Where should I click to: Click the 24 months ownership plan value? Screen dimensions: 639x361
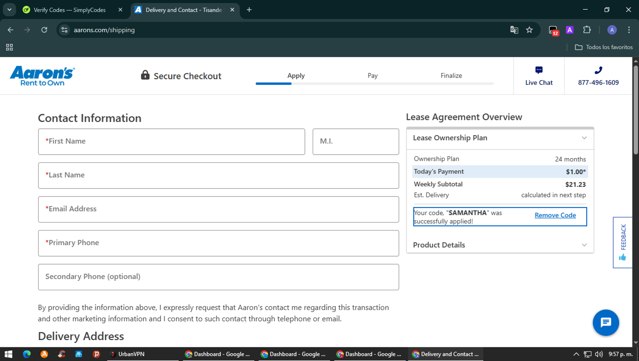pos(570,159)
